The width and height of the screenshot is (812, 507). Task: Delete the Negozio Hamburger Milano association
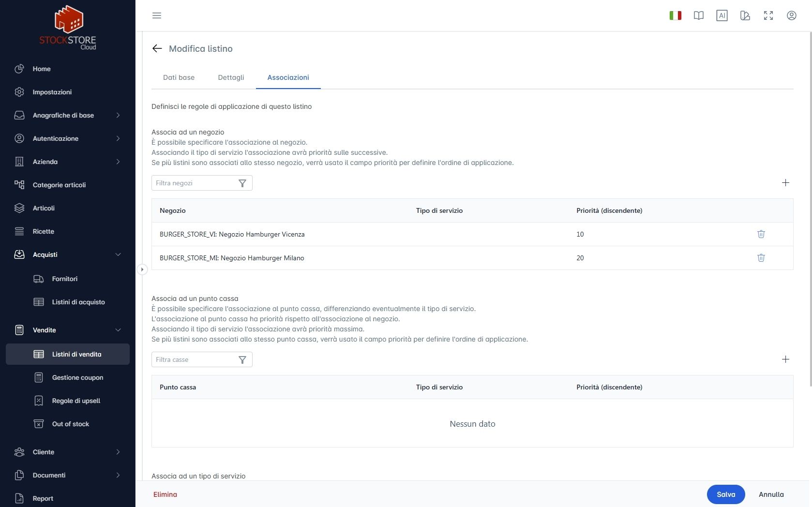[x=761, y=258]
